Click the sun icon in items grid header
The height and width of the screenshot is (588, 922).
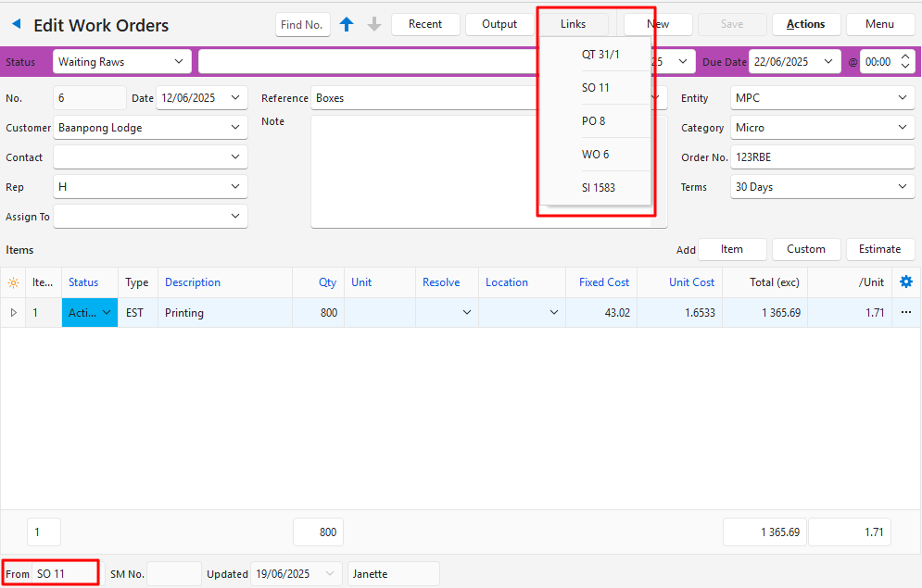tap(13, 282)
